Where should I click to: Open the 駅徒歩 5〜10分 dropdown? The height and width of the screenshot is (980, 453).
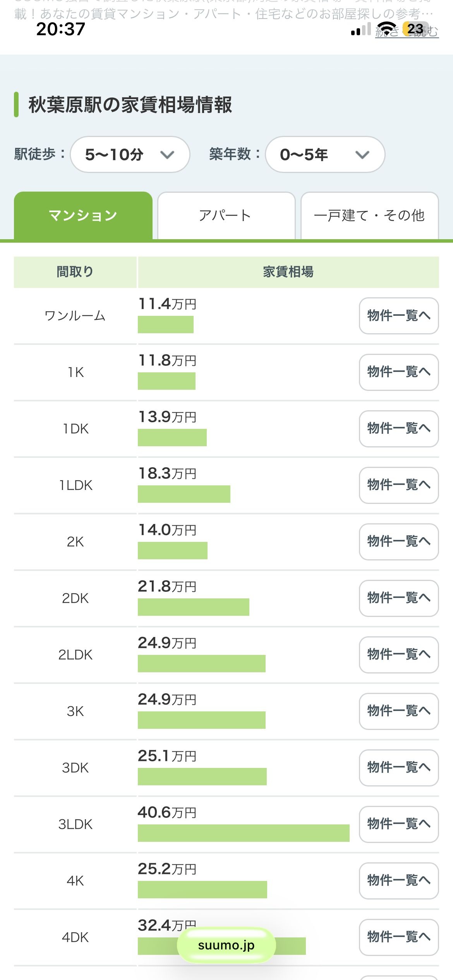pyautogui.click(x=130, y=154)
